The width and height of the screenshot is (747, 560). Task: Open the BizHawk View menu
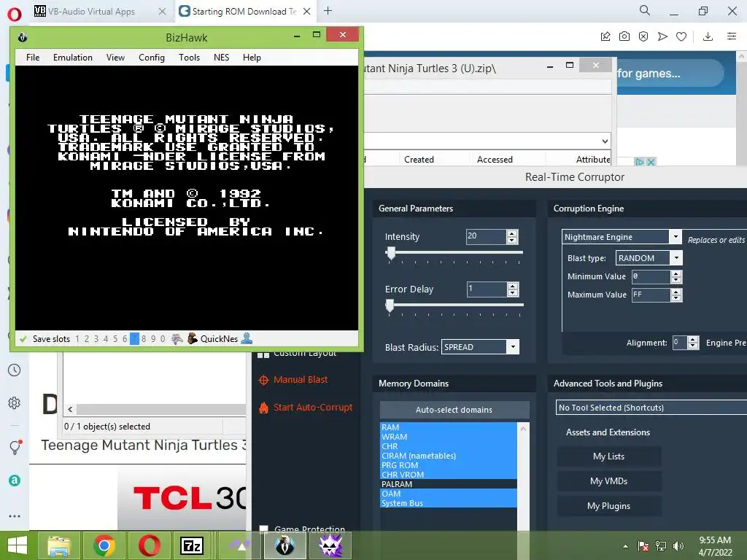[x=115, y=58]
